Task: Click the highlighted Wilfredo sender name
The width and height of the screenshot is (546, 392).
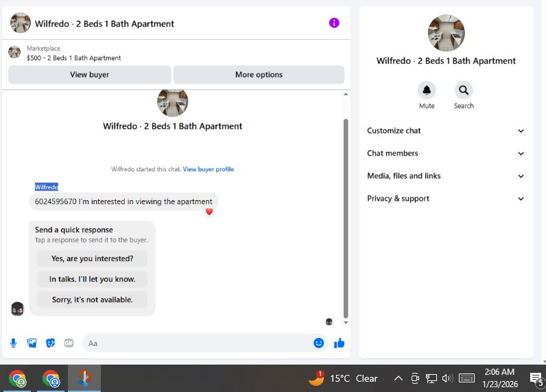Action: tap(47, 187)
